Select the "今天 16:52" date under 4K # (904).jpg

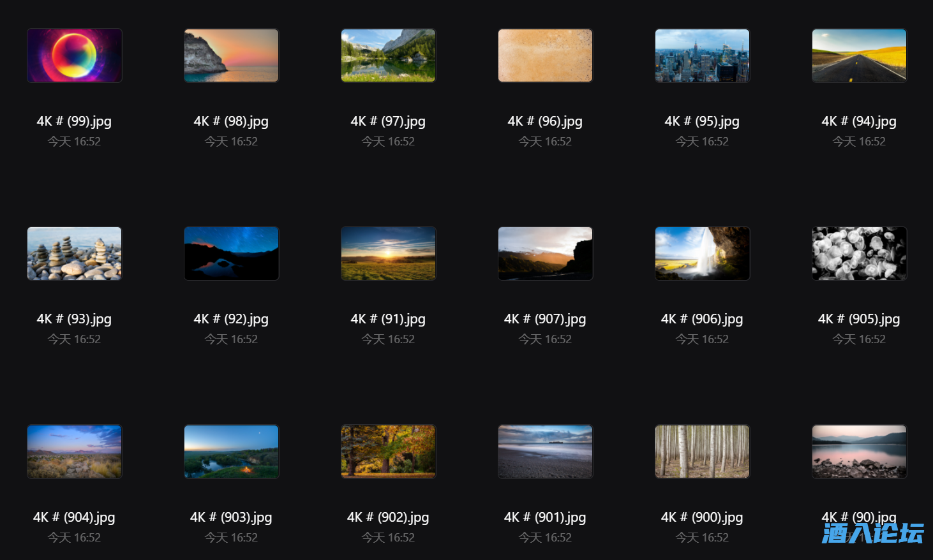pos(74,538)
